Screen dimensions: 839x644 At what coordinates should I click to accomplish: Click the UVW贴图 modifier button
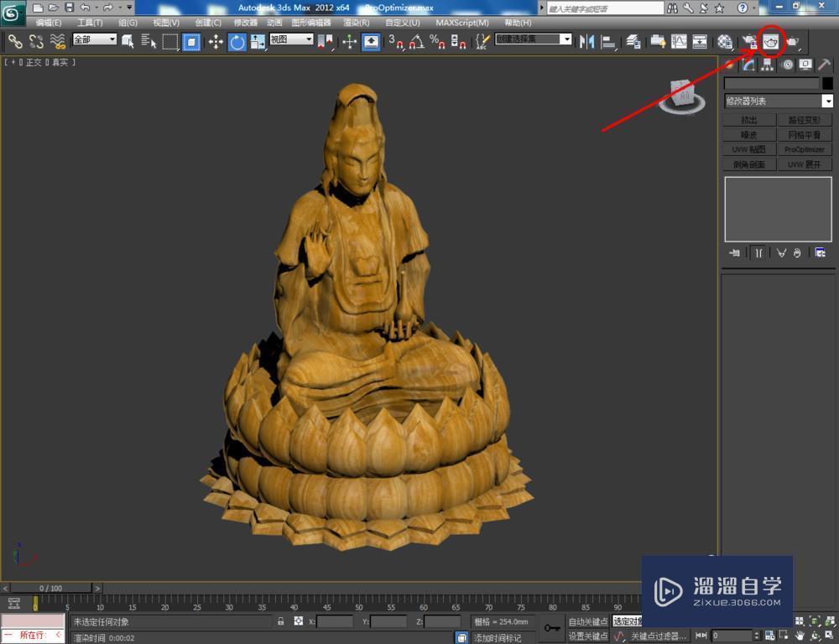747,149
